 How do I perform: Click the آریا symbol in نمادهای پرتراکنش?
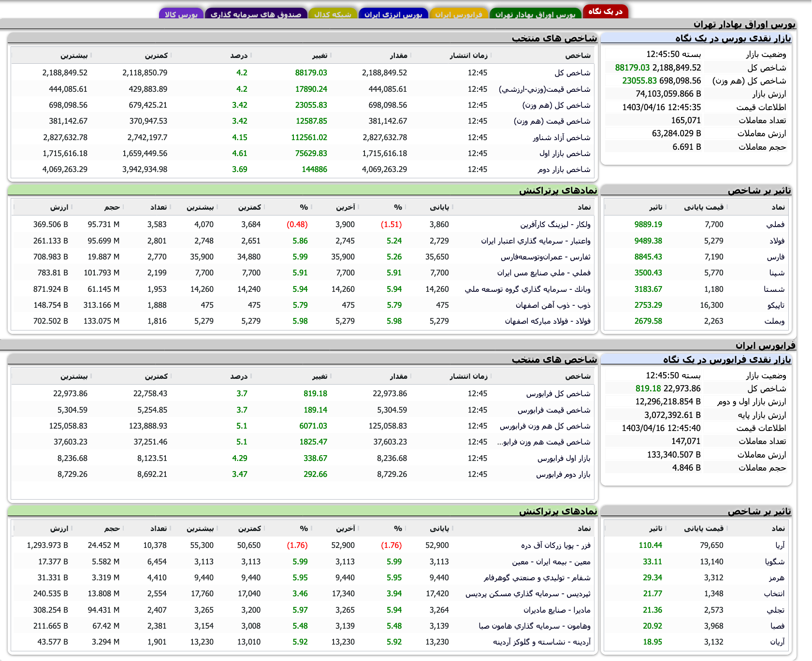coord(780,545)
